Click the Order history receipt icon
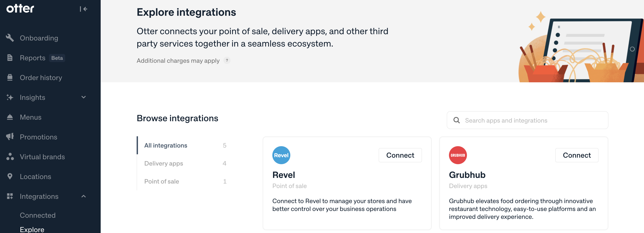 pos(10,78)
